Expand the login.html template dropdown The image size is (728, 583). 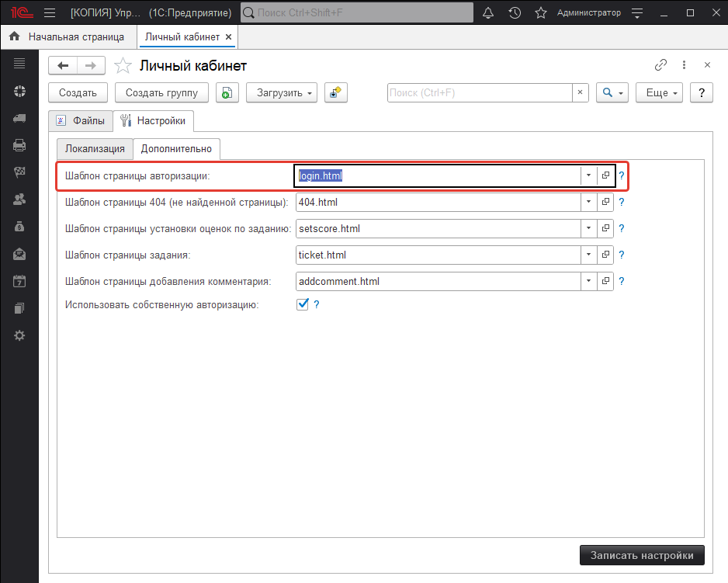tap(588, 175)
